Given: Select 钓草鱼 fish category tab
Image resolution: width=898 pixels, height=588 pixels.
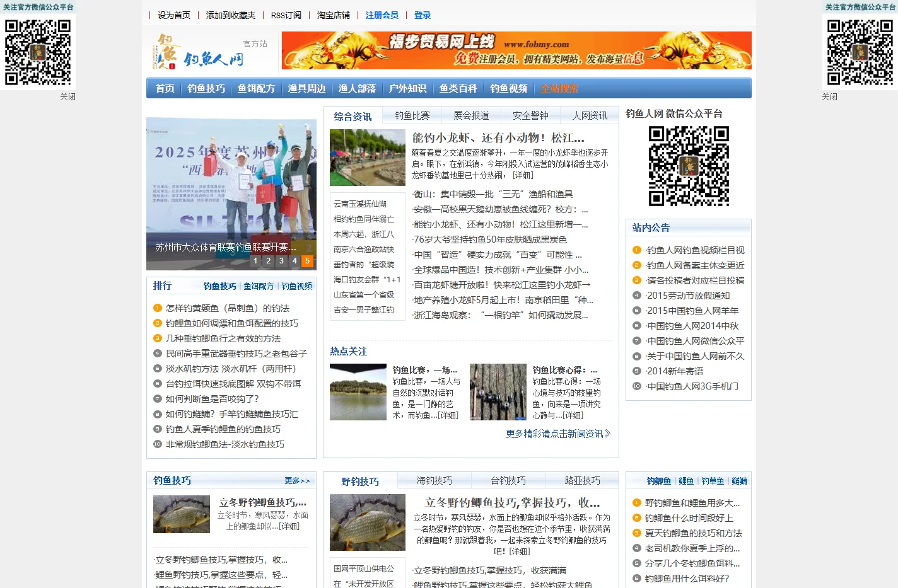Looking at the screenshot, I should (x=713, y=481).
